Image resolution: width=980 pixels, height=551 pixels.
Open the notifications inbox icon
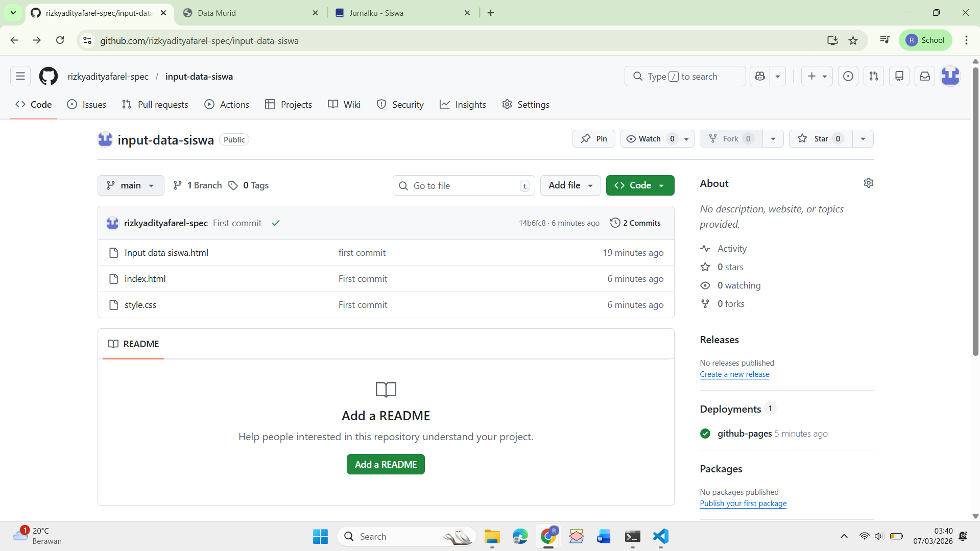point(924,76)
